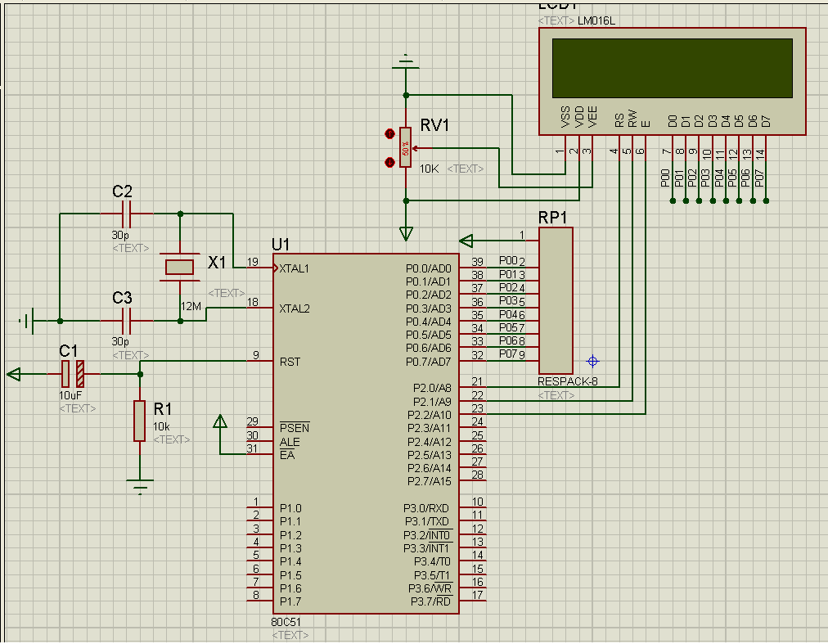Select capacitor C2 symbol
828x644 pixels.
(126, 214)
